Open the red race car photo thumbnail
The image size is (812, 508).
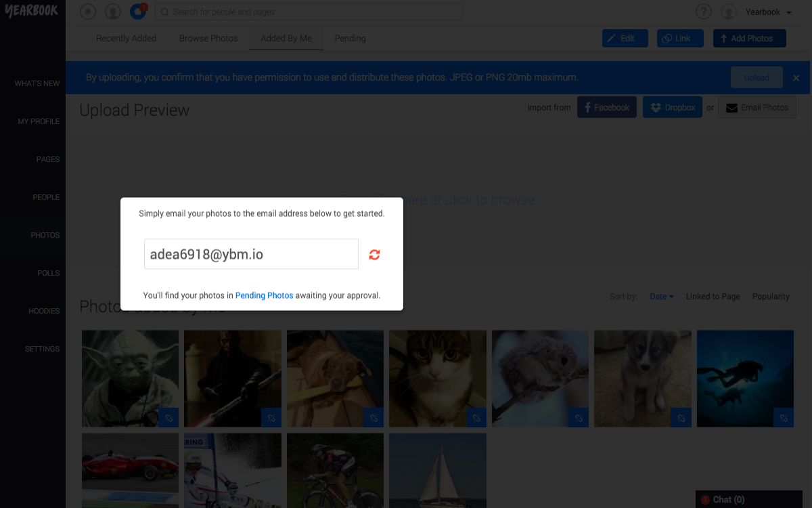point(130,471)
